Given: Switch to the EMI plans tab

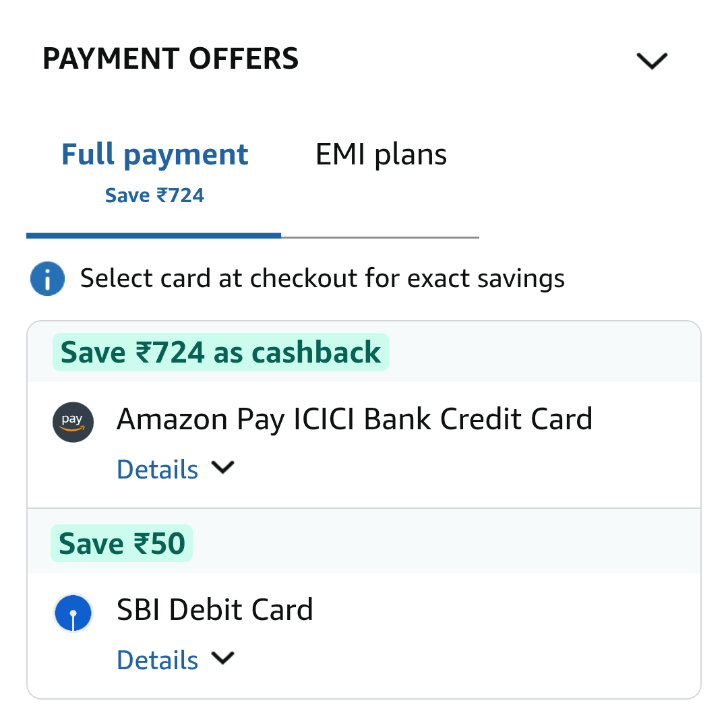Looking at the screenshot, I should [381, 154].
